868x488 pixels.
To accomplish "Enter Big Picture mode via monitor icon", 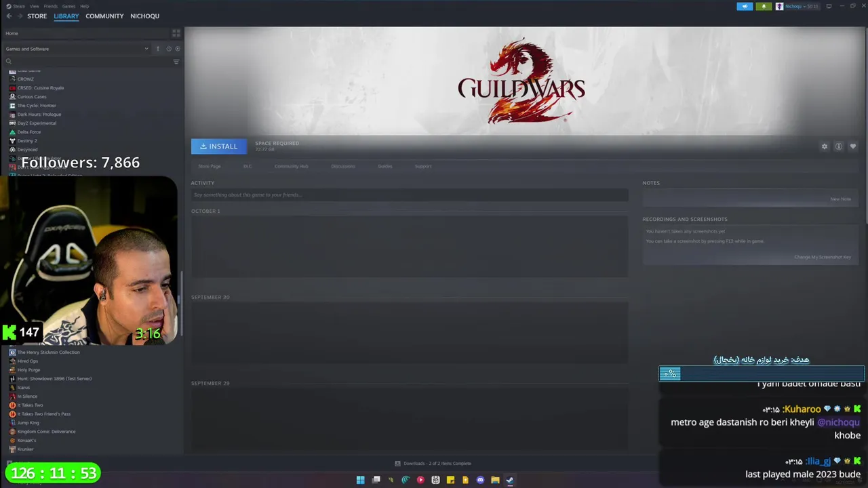I will tap(829, 6).
